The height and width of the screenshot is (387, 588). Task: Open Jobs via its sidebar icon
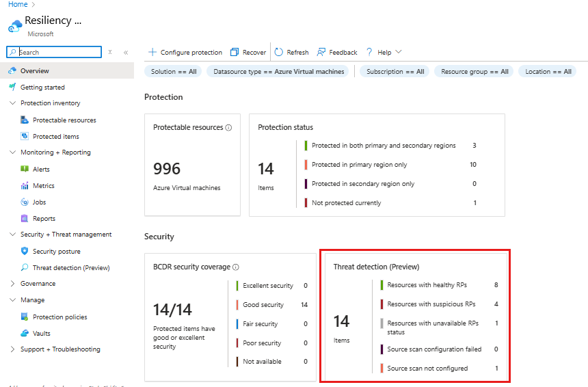point(25,202)
